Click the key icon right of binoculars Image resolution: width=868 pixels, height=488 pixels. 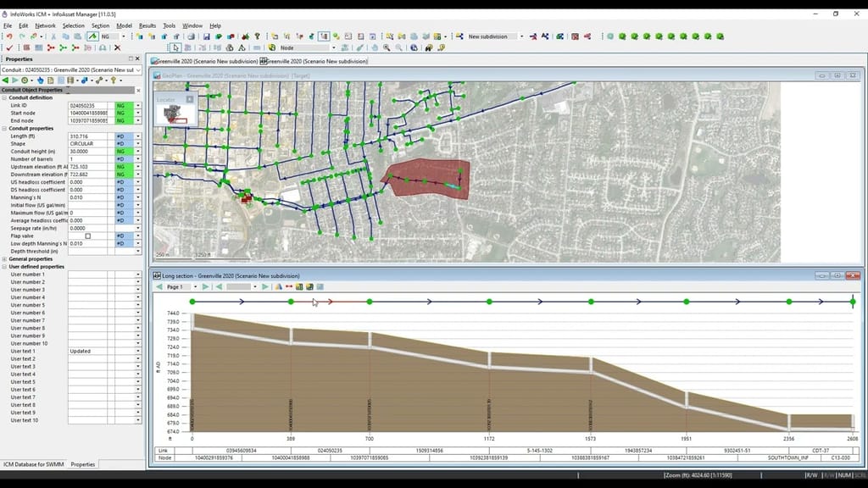441,48
